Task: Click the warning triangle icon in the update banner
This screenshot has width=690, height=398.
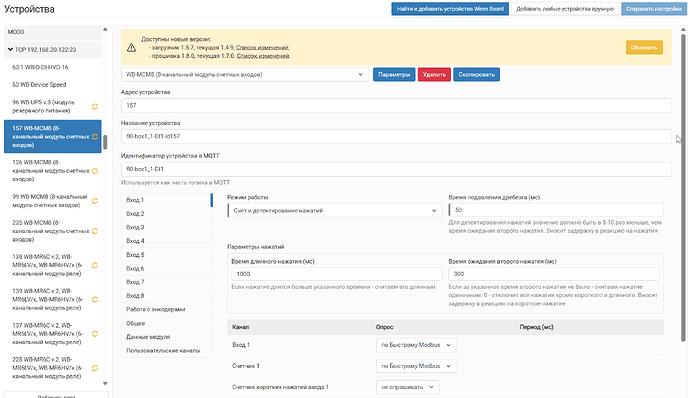Action: pos(131,48)
